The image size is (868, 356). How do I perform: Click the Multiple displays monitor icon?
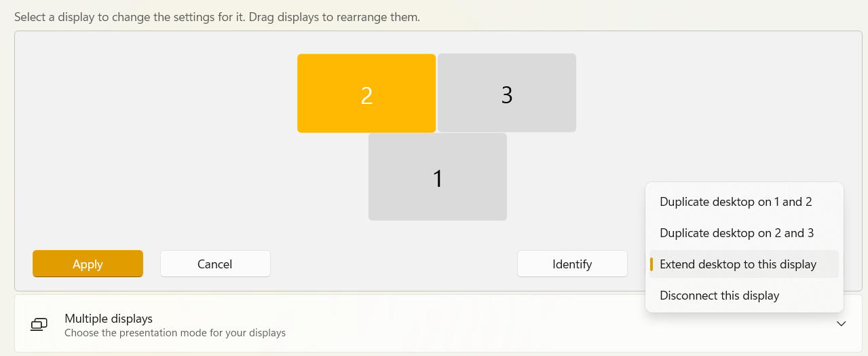(39, 325)
